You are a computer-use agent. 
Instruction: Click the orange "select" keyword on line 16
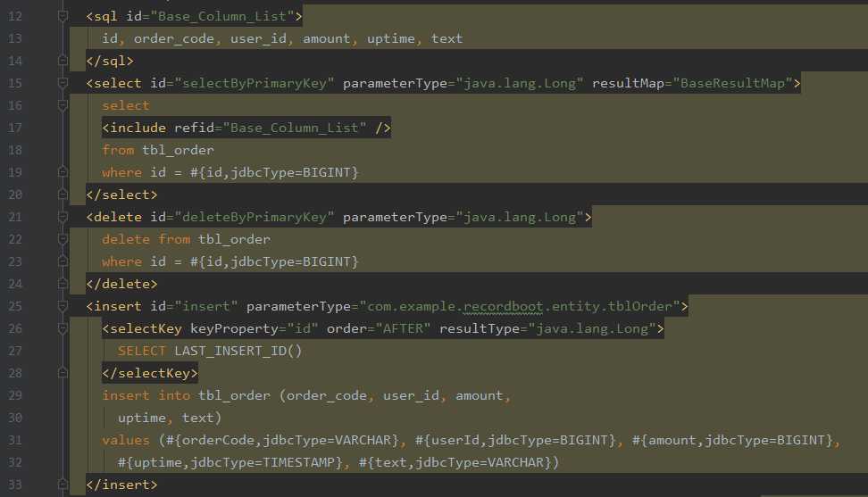(126, 105)
